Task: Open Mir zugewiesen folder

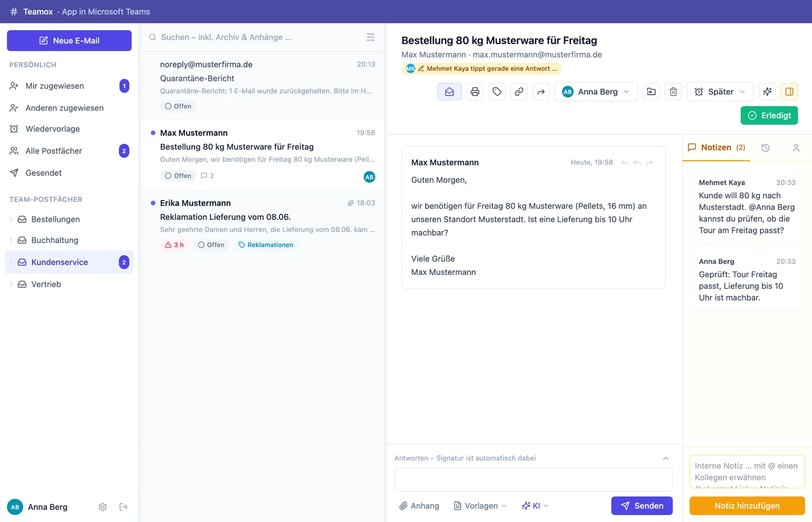Action: point(69,86)
